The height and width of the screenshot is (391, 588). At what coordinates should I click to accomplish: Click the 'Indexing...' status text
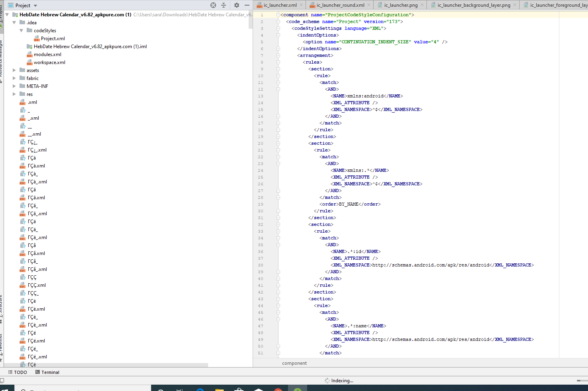342,381
